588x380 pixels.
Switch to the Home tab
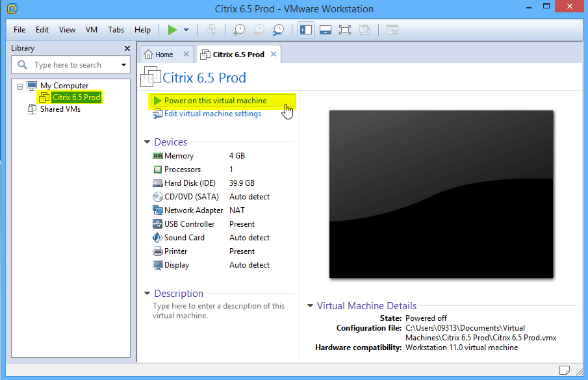point(164,55)
